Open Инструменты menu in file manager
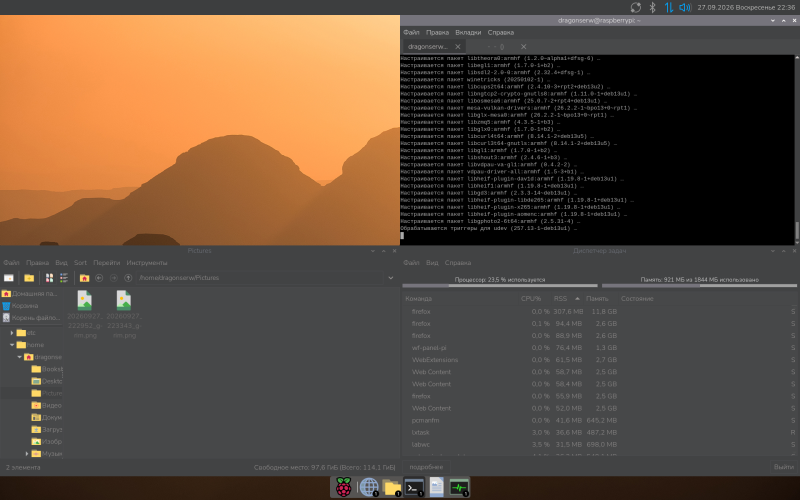The image size is (800, 500). (x=146, y=263)
